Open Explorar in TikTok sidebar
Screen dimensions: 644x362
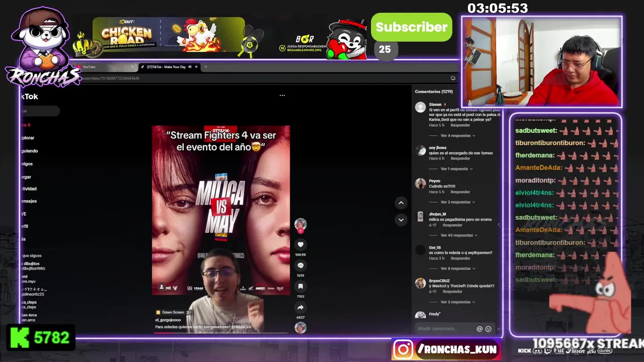pyautogui.click(x=28, y=138)
